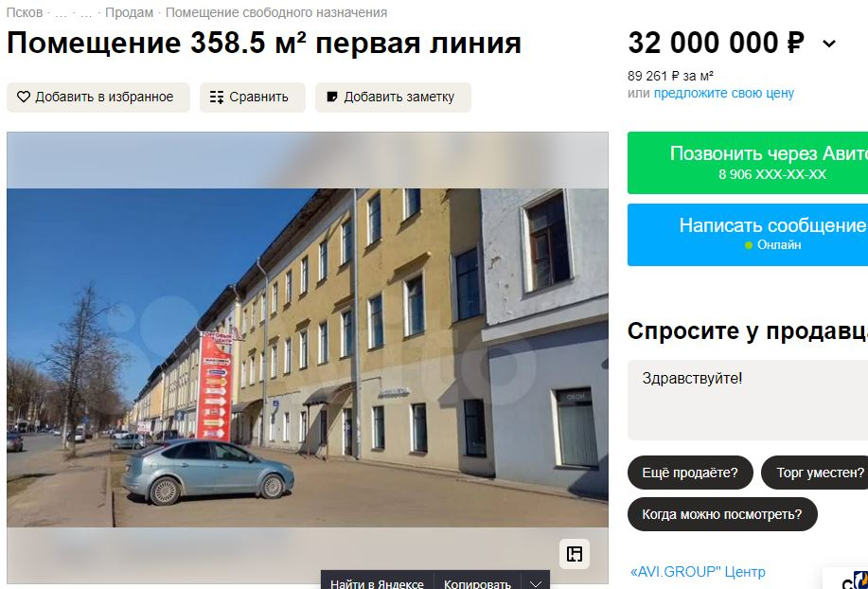Click Продам breadcrumb link
868x589 pixels.
(129, 12)
